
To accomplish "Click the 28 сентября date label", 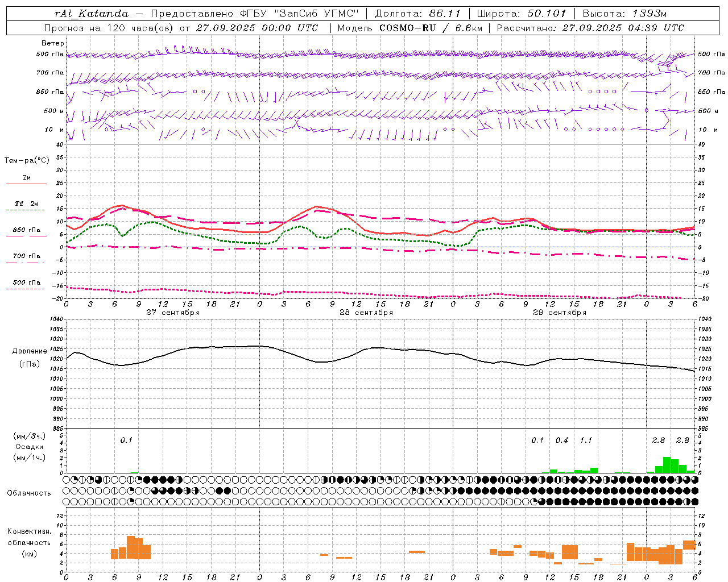I will 366,313.
